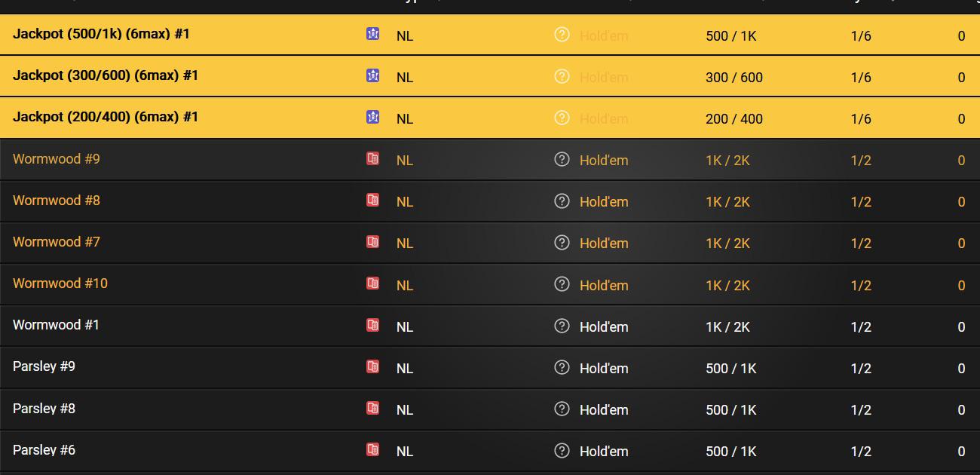
Task: Open the Hold'em help icon on Wormwood #7
Action: click(x=562, y=243)
